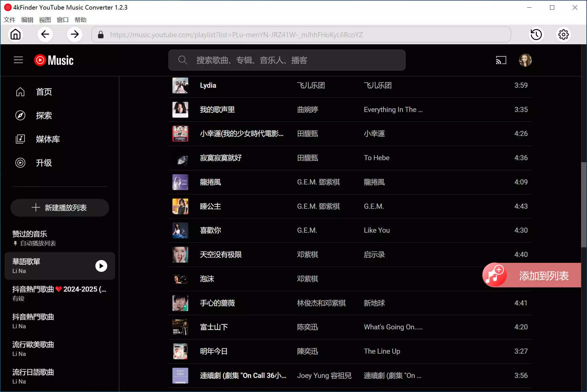Open album 新地球
Viewport: 587px width, 392px height.
(374, 303)
